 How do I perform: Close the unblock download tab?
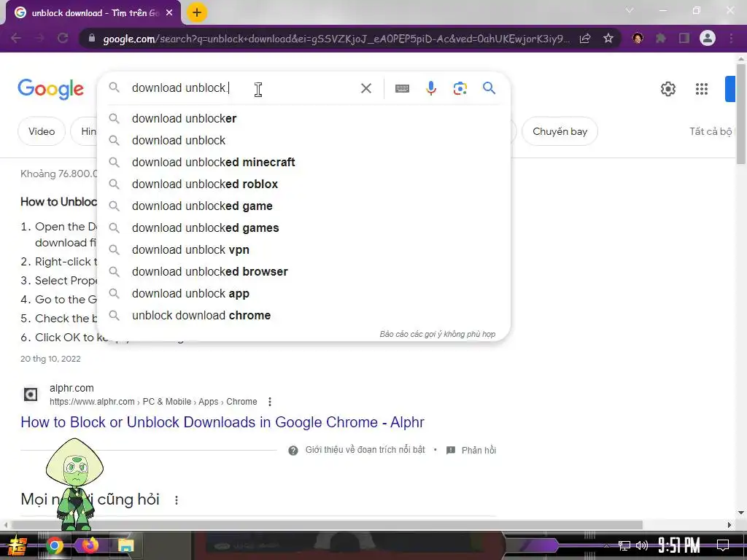tap(169, 13)
